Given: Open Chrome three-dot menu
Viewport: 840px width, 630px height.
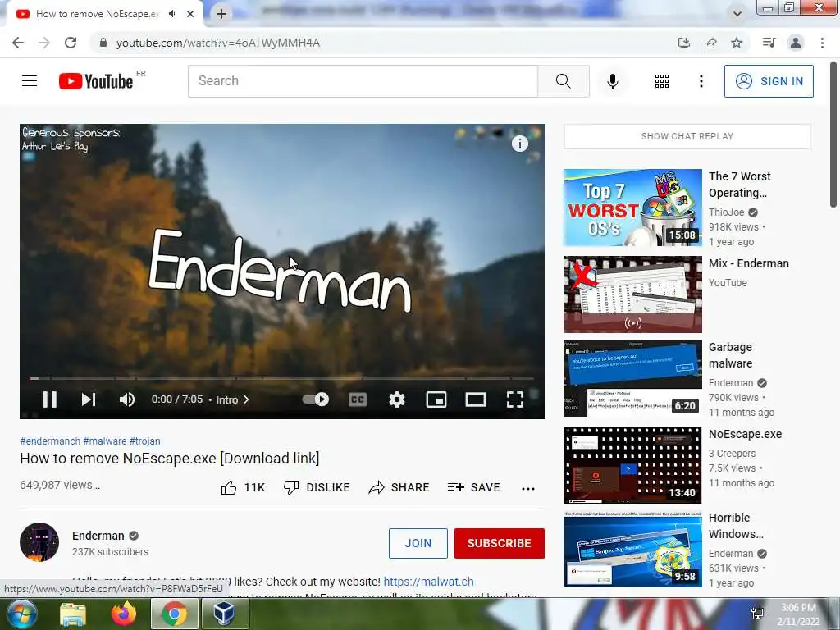Looking at the screenshot, I should tap(822, 43).
